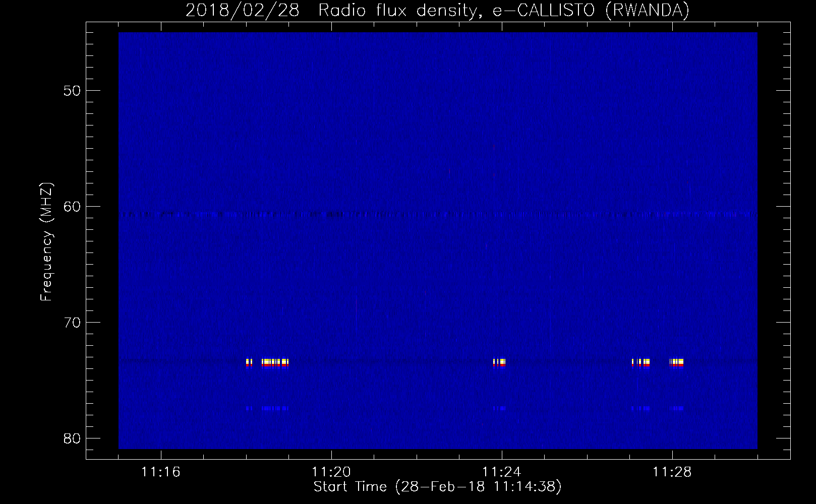Select the 50 frequency tick label

[71, 91]
